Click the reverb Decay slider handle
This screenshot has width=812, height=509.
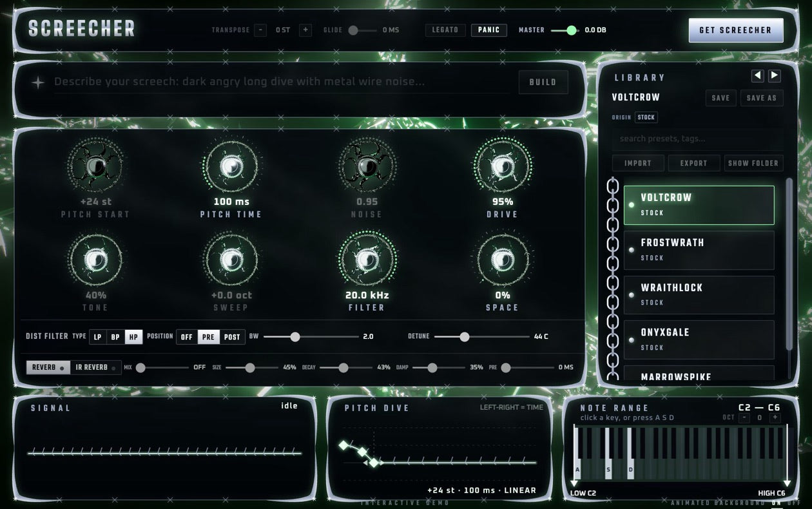[343, 367]
